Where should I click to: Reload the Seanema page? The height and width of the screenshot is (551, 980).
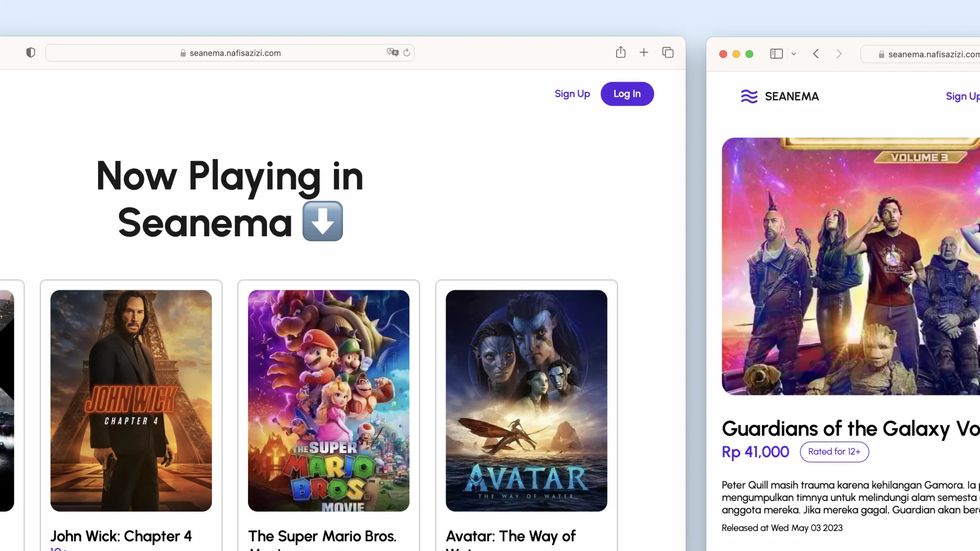click(406, 53)
